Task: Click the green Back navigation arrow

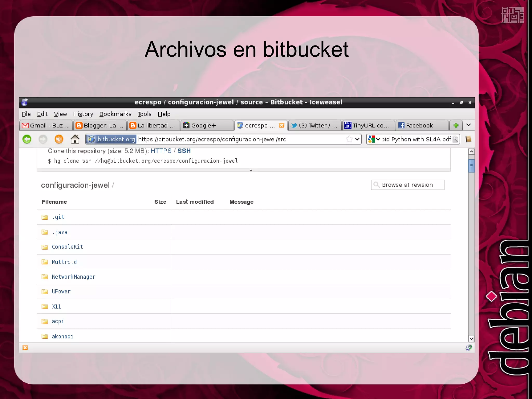Action: (x=27, y=139)
